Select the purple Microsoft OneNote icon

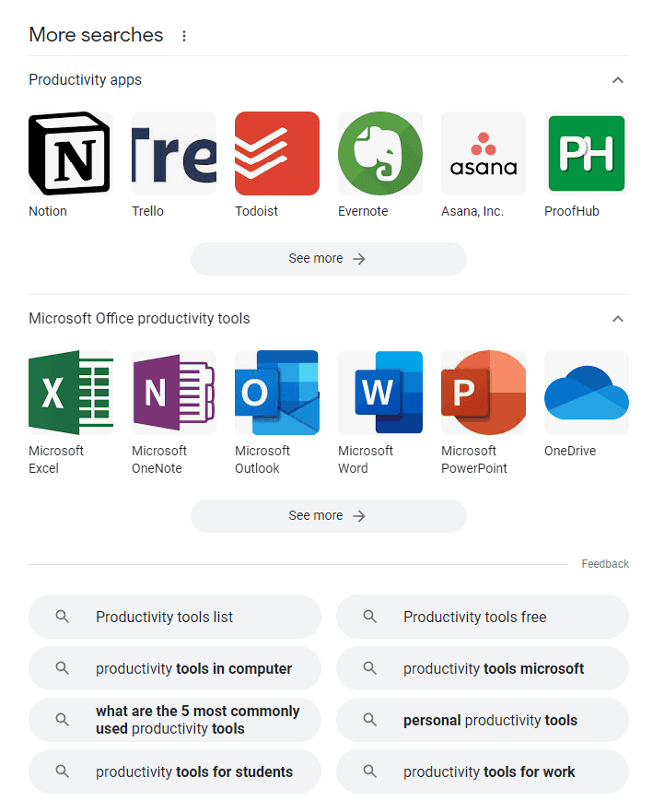pos(174,393)
